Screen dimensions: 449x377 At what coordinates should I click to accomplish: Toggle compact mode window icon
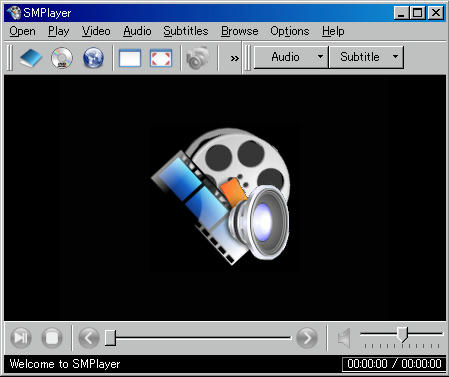[130, 58]
